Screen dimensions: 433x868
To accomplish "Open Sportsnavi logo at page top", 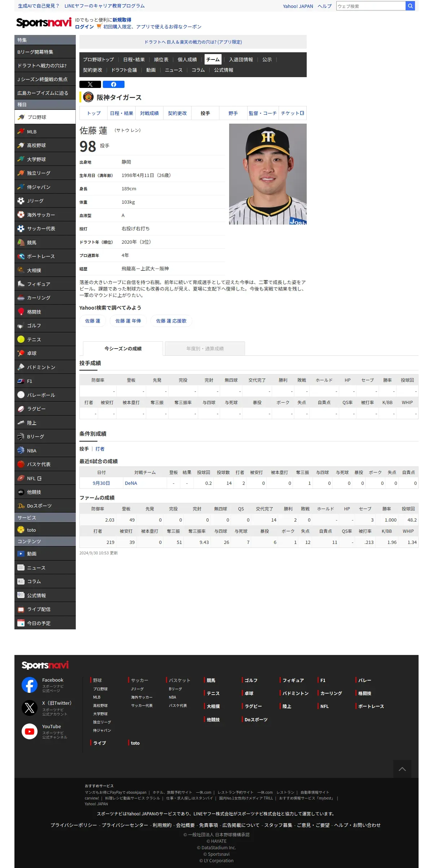I will point(44,22).
